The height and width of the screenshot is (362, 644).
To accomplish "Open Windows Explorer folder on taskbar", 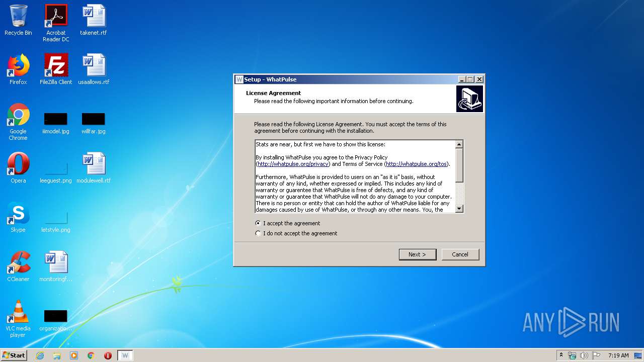I will 57,355.
